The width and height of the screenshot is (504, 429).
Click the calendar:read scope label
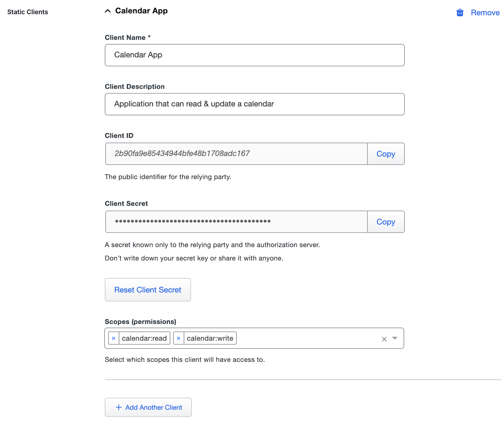click(x=145, y=338)
